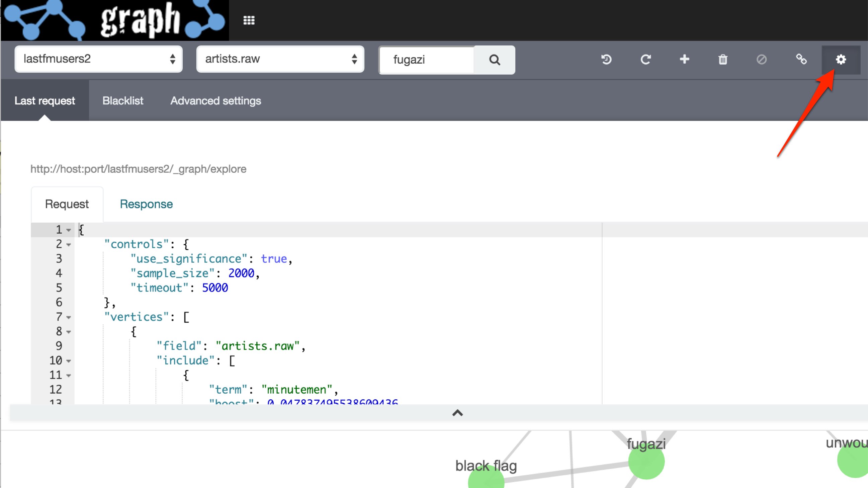
Task: Open the settings gear icon
Action: point(841,60)
